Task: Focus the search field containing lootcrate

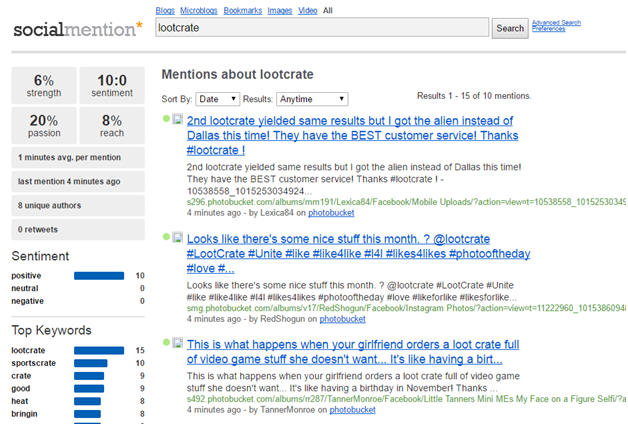Action: pos(322,28)
